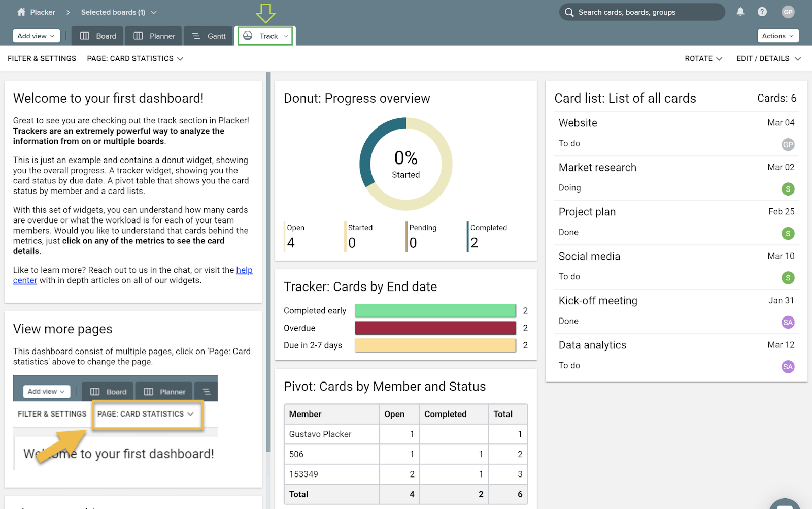Click GP avatar on Website card
812x509 pixels.
coord(788,145)
